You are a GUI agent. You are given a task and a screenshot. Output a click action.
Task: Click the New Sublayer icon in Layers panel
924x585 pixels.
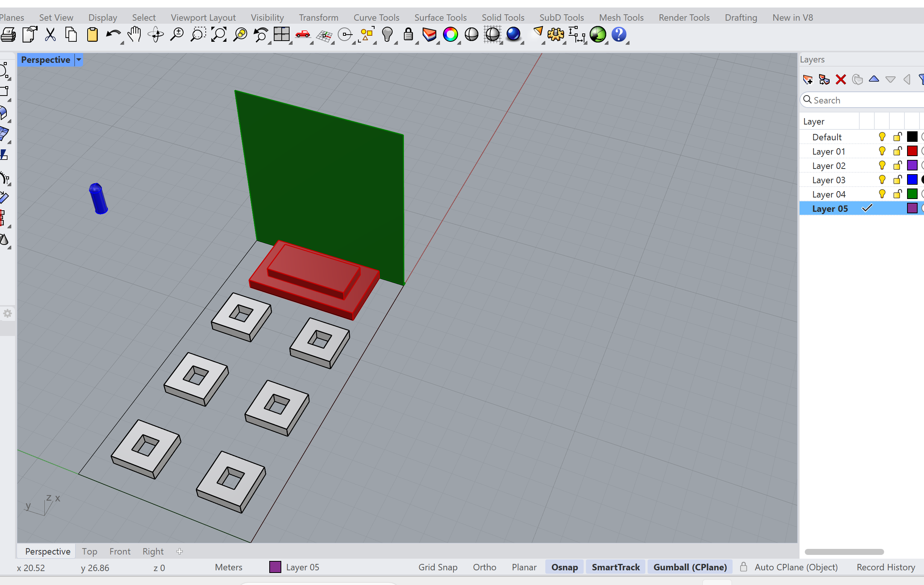pyautogui.click(x=824, y=79)
